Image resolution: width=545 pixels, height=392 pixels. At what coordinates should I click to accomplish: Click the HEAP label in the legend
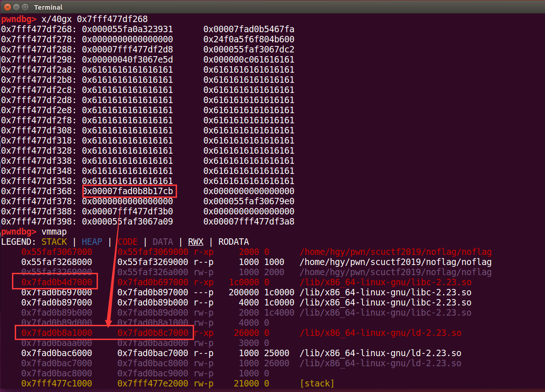[x=92, y=242]
